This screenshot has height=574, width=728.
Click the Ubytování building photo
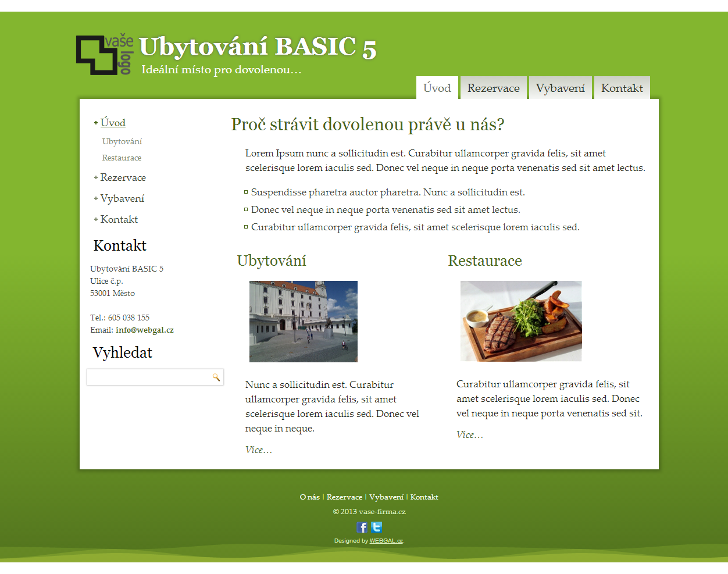click(304, 322)
